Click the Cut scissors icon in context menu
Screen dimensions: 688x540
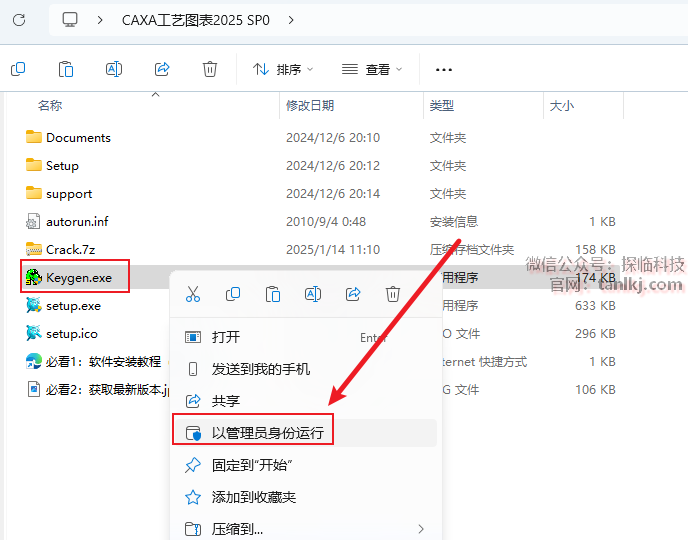click(193, 294)
